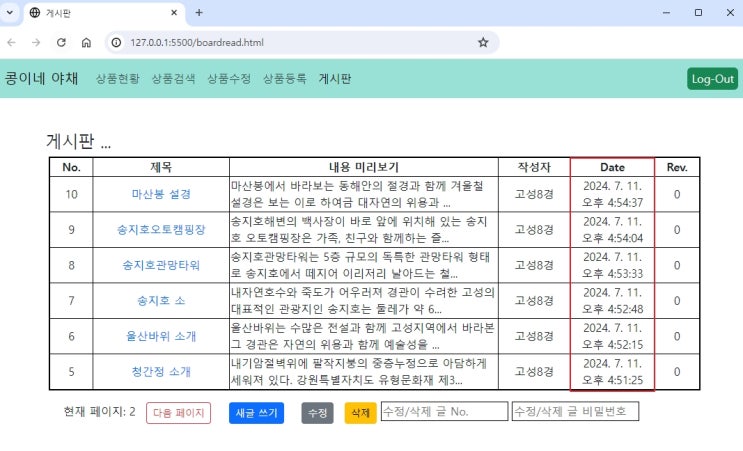Screen dimensions: 743x451
Task: Open a new browser tab
Action: 199,13
